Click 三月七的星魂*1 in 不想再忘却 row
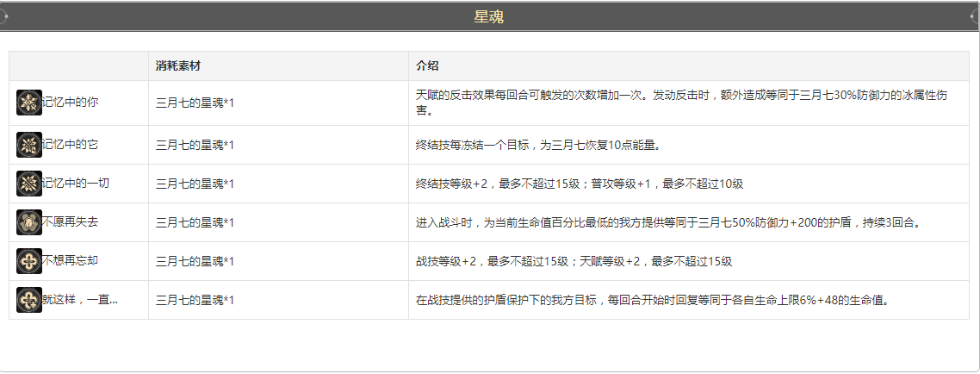 195,261
